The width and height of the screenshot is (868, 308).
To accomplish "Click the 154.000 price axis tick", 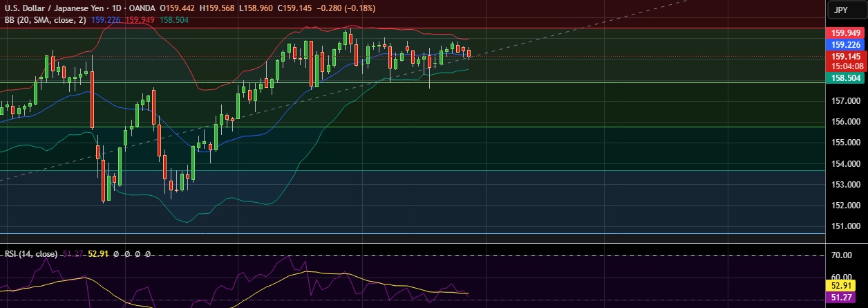I will tap(846, 163).
